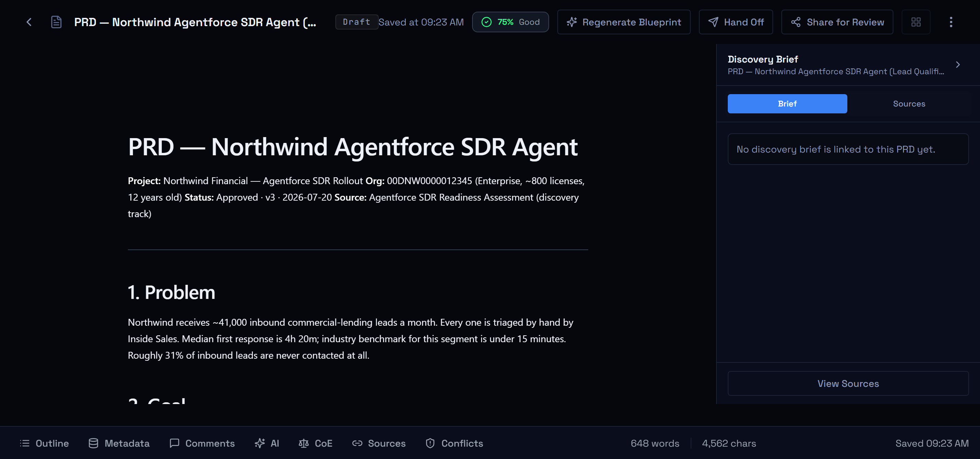Click the Project metadata paragraph
Screen dimensions: 980x459
pos(356,197)
